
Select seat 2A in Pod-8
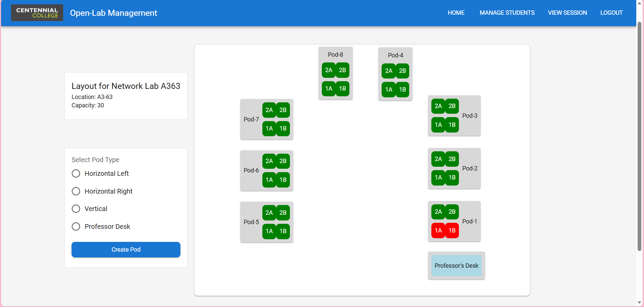click(328, 70)
